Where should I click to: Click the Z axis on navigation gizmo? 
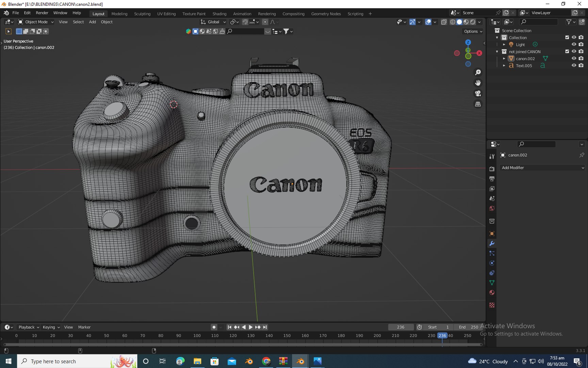[x=468, y=42]
